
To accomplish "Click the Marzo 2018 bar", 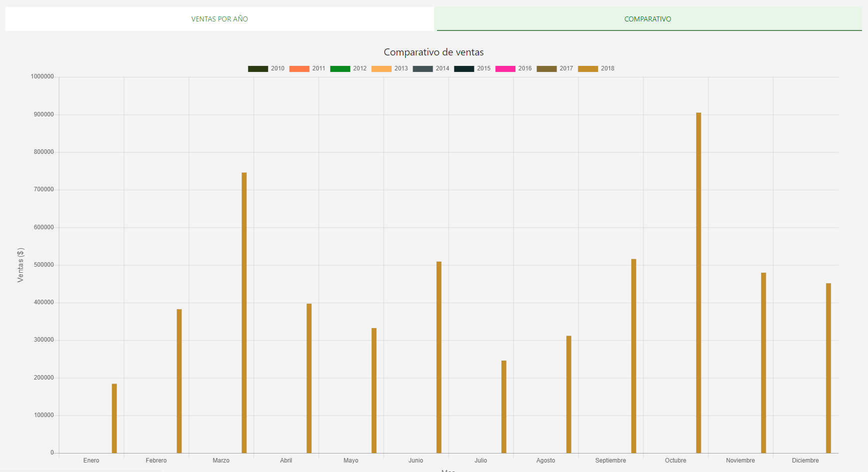I will point(244,313).
